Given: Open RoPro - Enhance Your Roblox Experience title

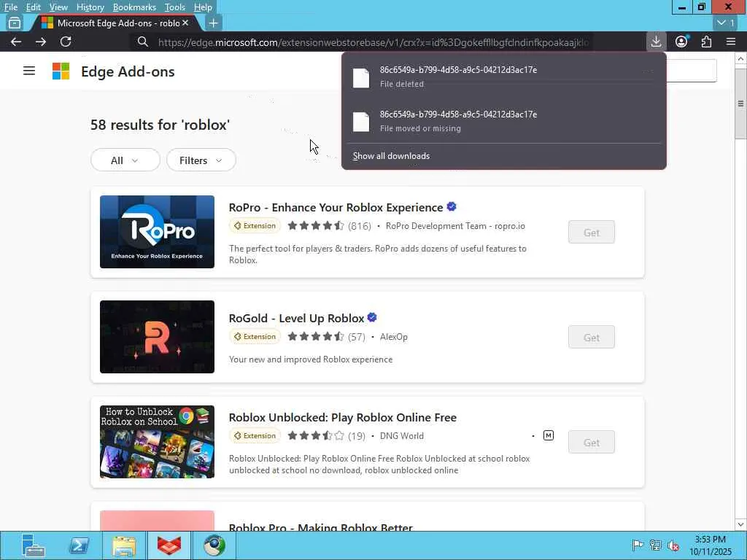Looking at the screenshot, I should tap(336, 208).
